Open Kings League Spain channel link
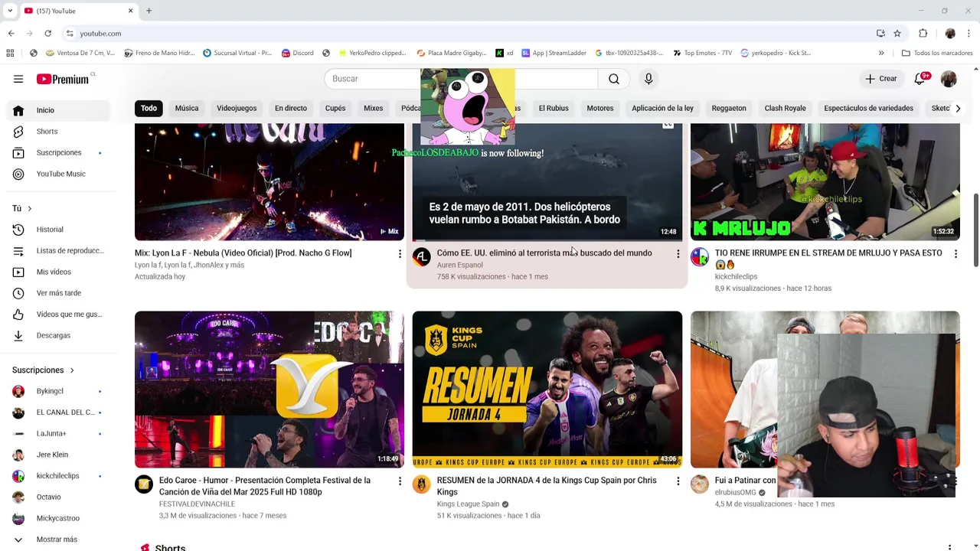980x551 pixels. (468, 504)
